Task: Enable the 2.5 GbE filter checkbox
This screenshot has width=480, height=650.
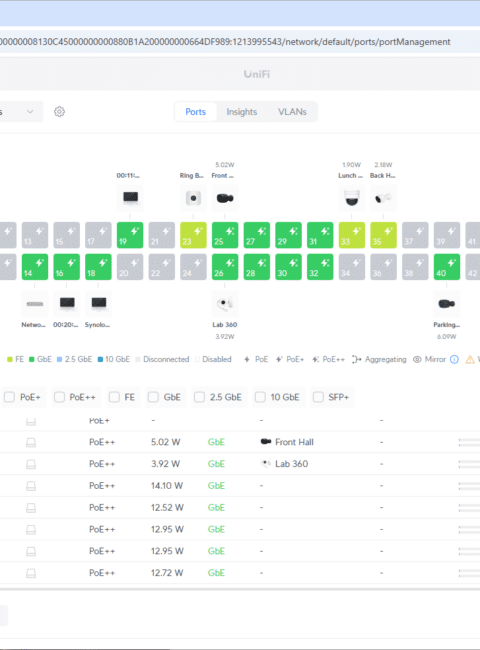Action: 199,397
